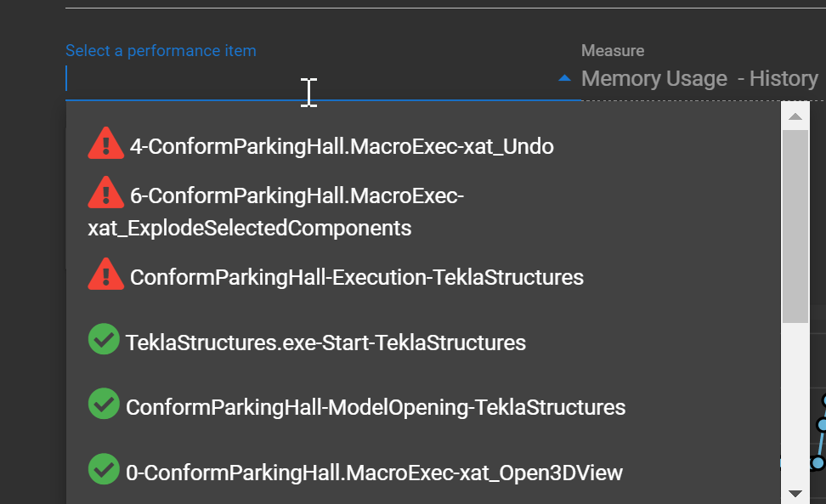826x504 pixels.
Task: Click the red warning icon beside 4-ConformParkingHall.MacroExec-xat_Undo
Action: [105, 144]
